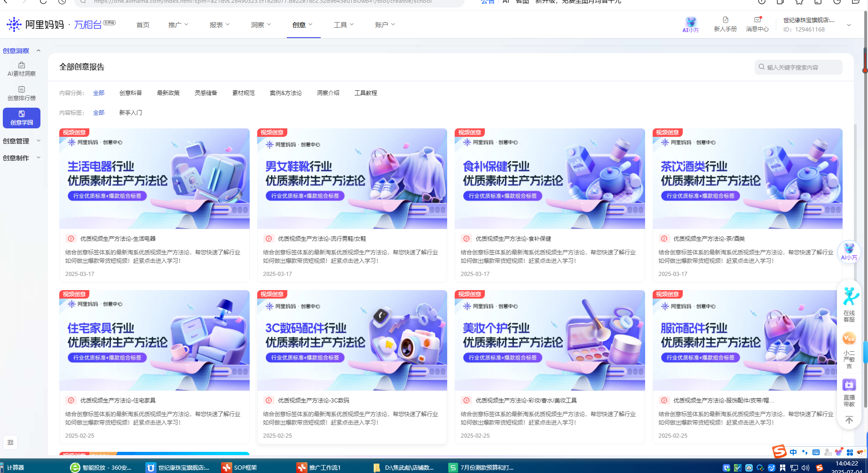868x473 pixels.
Task: Select the 创意科普 content category
Action: point(131,93)
